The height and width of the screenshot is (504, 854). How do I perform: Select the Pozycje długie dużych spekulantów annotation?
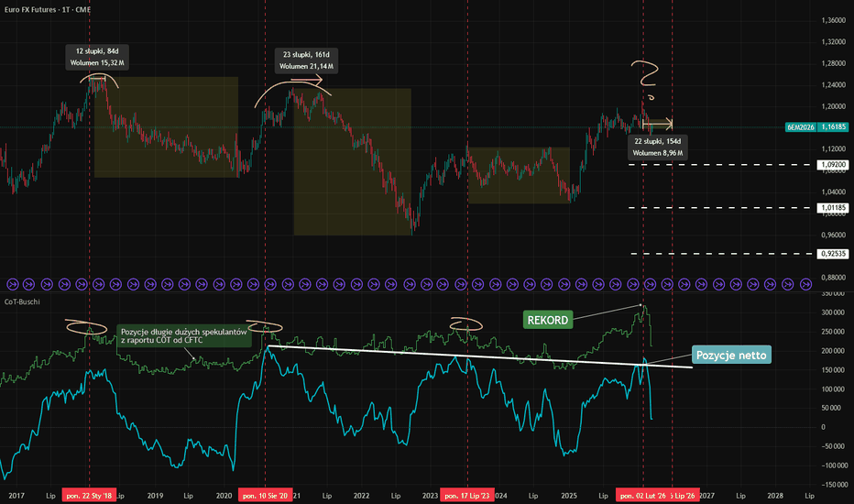(x=184, y=335)
